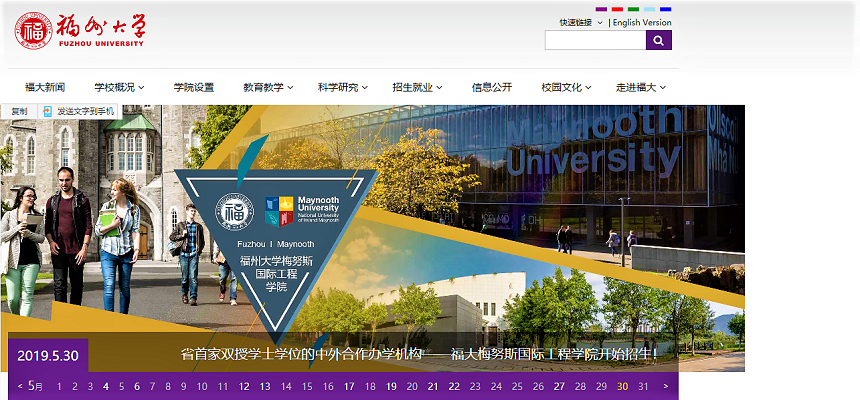Click the Fuzhou University logo
Image resolution: width=860 pixels, height=400 pixels.
tap(80, 29)
